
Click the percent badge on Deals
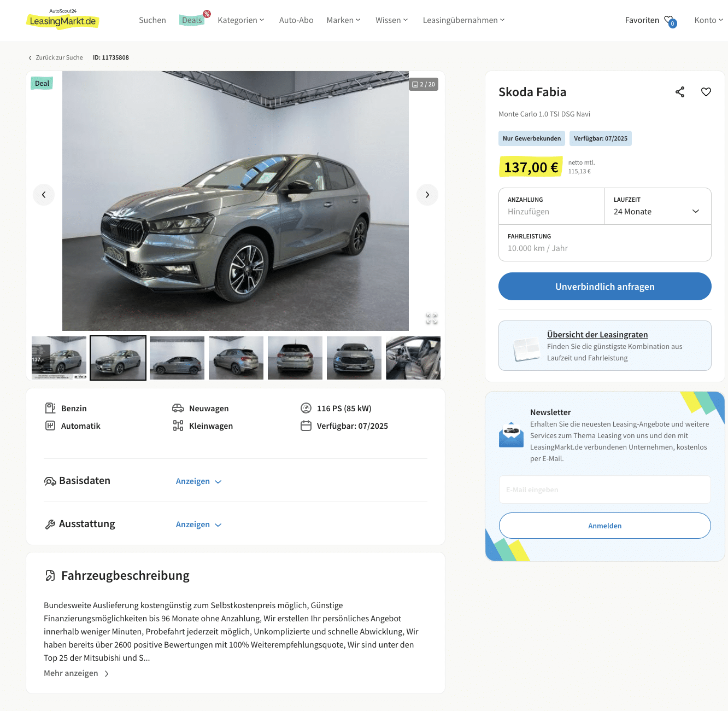coord(207,14)
